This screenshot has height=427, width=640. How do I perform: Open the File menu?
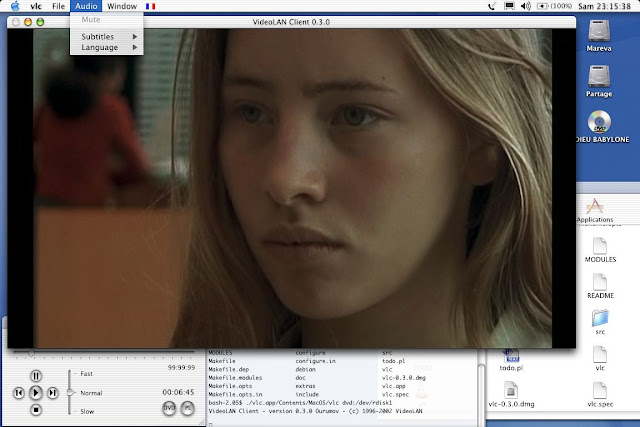tap(58, 6)
